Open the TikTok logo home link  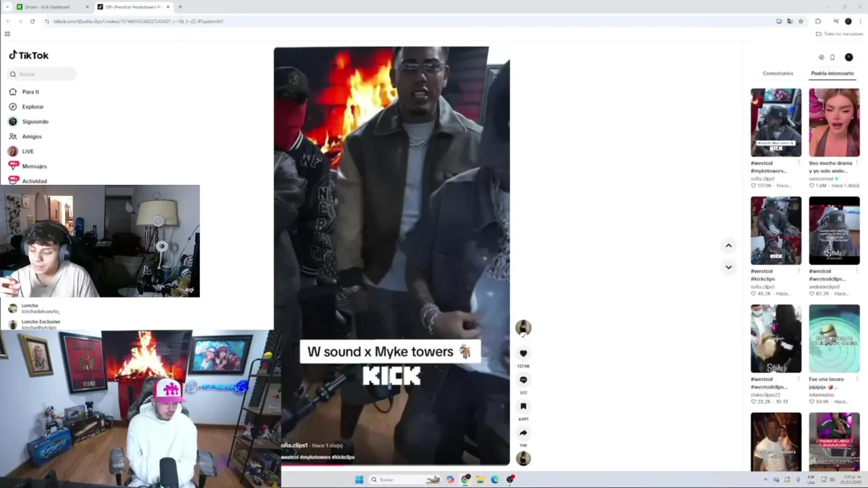pos(28,56)
